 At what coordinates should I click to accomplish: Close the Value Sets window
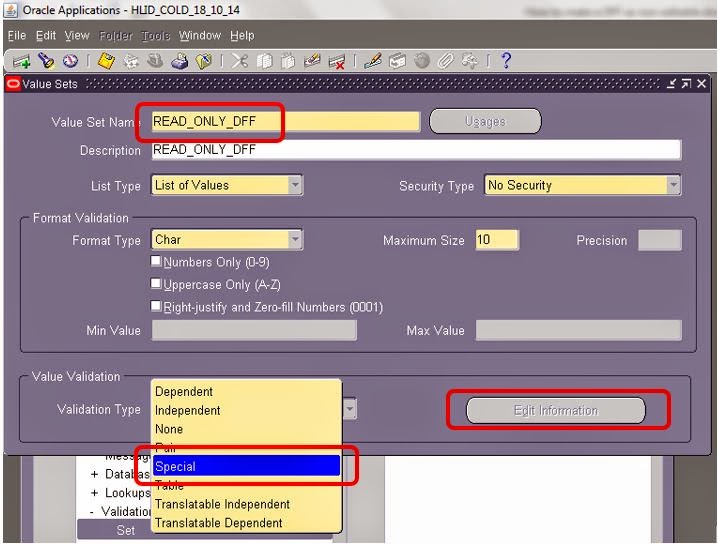click(x=702, y=84)
